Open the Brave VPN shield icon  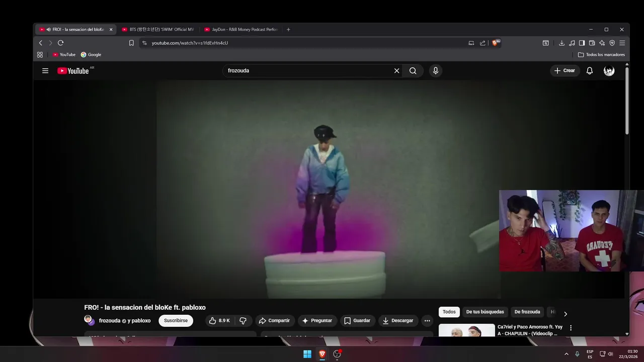click(612, 43)
